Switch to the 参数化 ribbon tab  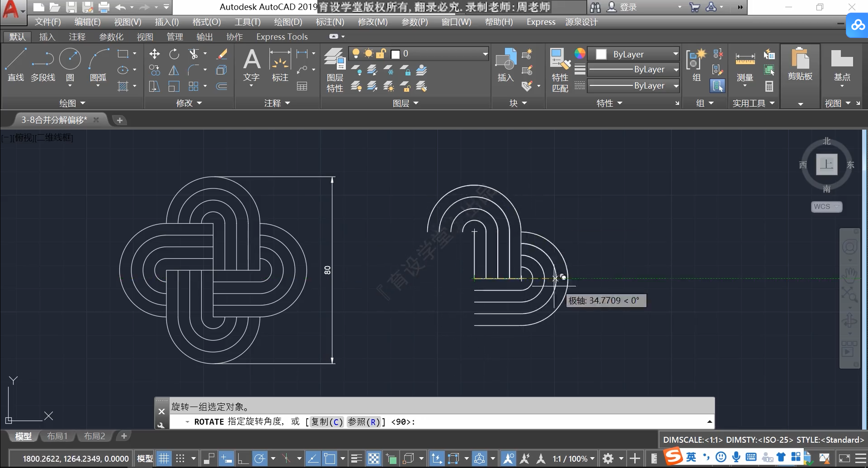(111, 37)
